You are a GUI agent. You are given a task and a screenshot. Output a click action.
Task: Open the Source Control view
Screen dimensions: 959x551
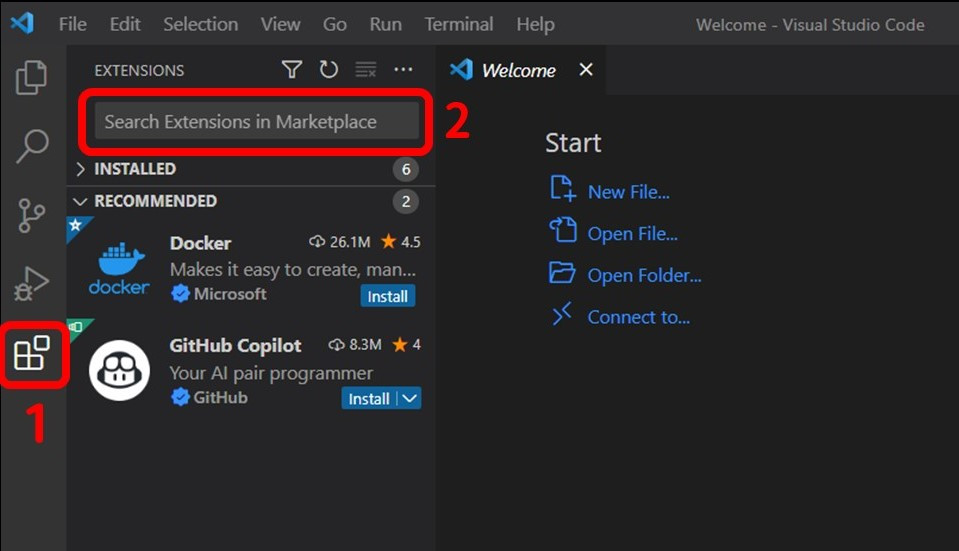31,215
